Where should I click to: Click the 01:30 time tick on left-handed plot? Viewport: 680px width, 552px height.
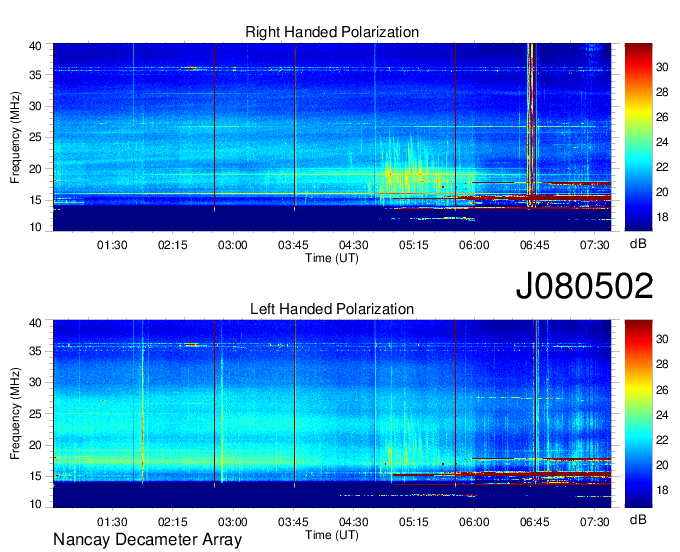pyautogui.click(x=112, y=522)
